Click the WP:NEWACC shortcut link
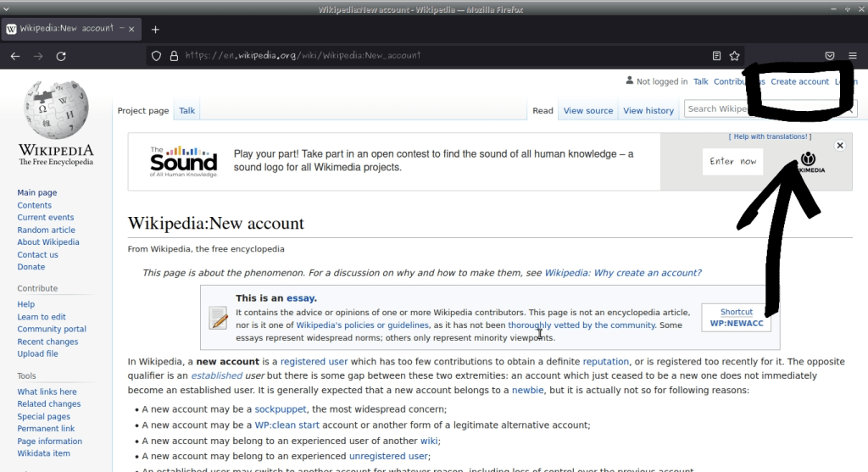The width and height of the screenshot is (868, 472). click(736, 324)
